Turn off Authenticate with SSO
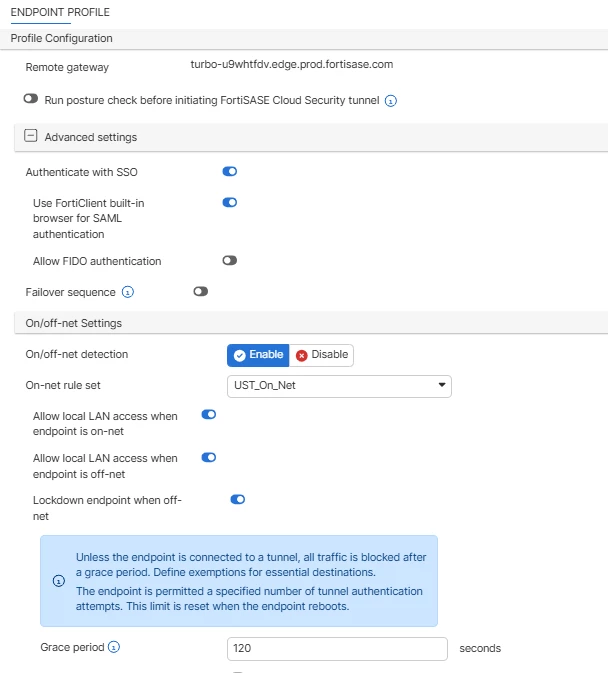This screenshot has height=673, width=608. tap(230, 172)
